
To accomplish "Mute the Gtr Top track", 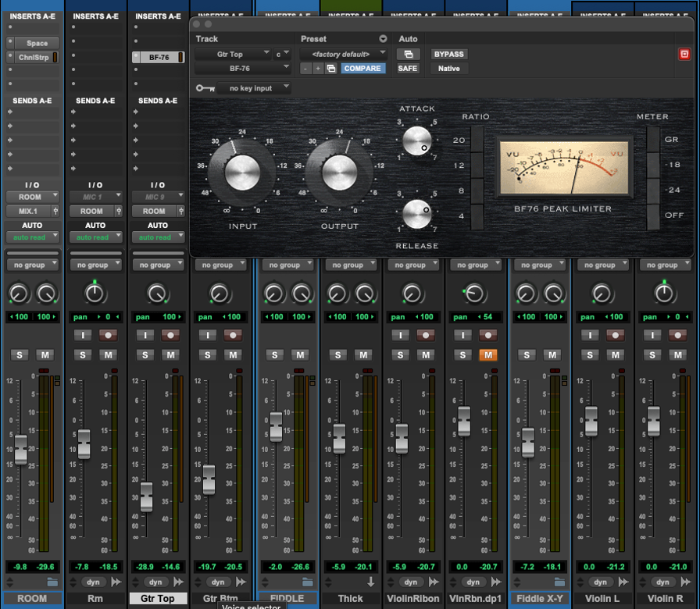I will tap(170, 355).
